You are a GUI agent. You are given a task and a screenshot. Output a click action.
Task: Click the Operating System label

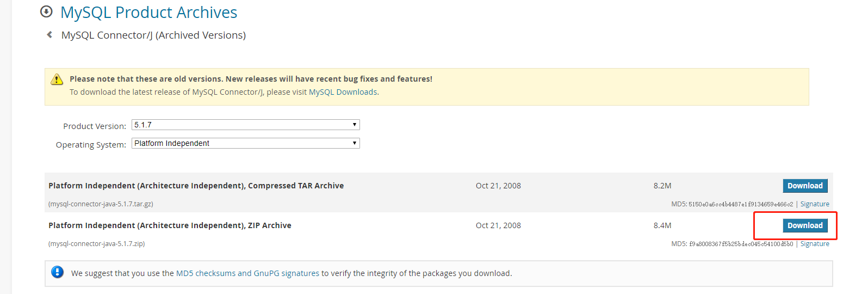coord(91,145)
